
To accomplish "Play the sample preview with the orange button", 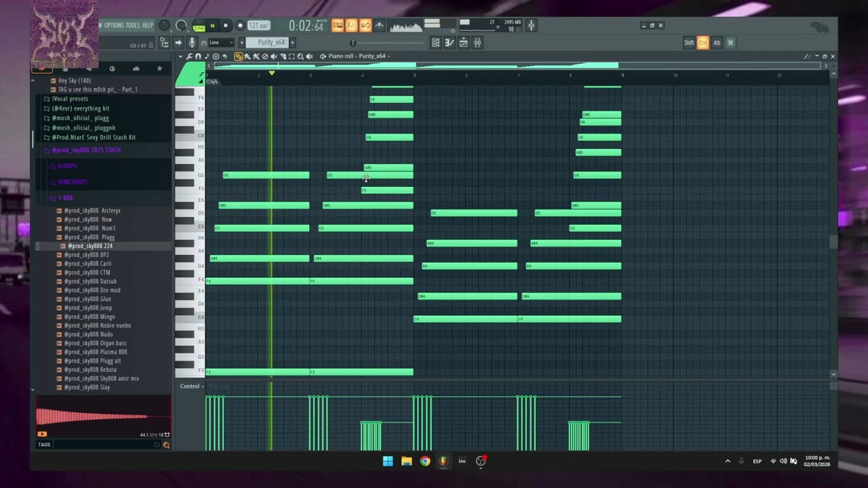I will [x=42, y=434].
